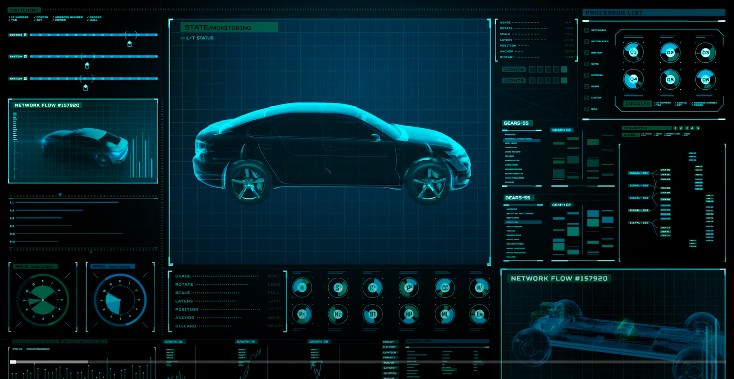The height and width of the screenshot is (379, 734).
Task: Tick the last checkbox in Processor List
Action: click(586, 109)
